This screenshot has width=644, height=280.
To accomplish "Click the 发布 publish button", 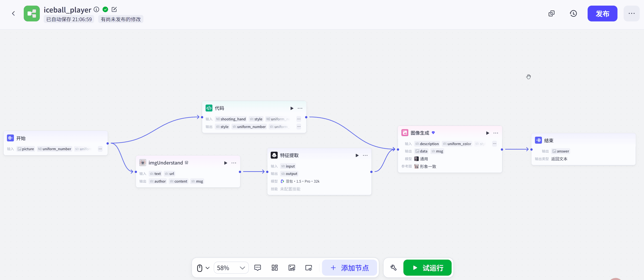I will pyautogui.click(x=602, y=14).
